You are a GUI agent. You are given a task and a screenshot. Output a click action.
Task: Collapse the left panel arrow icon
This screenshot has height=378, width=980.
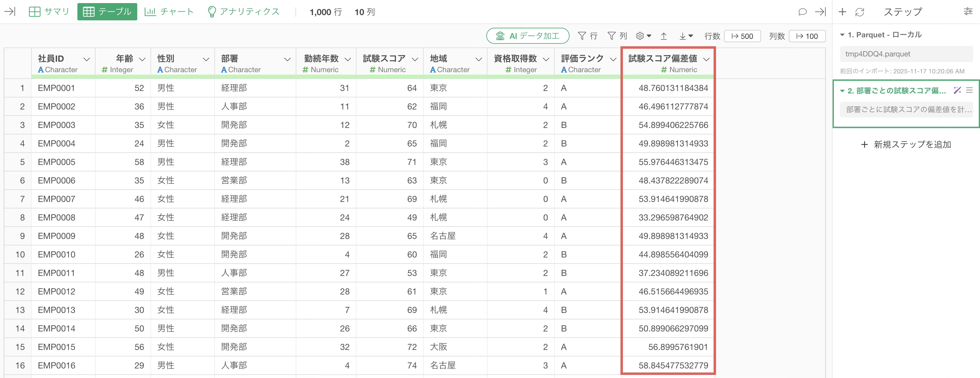pos(10,12)
